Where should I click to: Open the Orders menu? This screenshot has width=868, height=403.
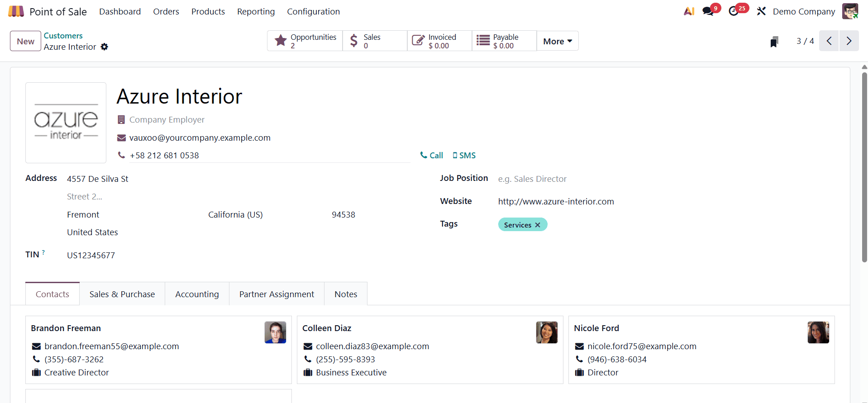(166, 11)
